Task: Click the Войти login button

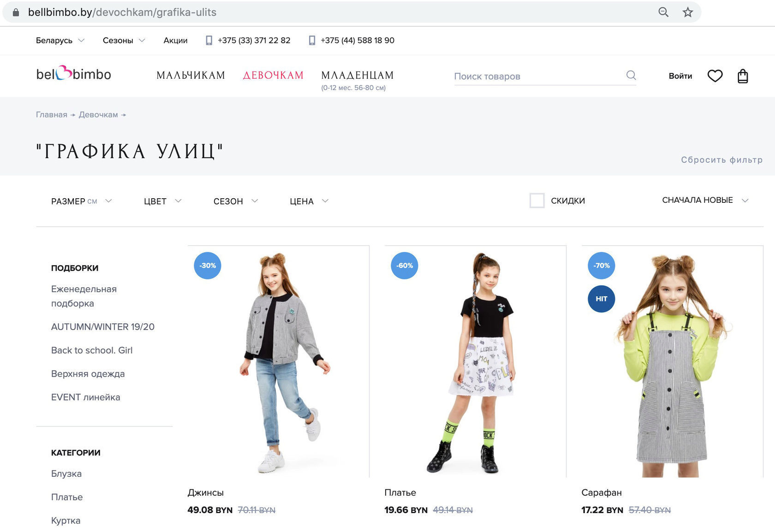Action: click(x=680, y=76)
